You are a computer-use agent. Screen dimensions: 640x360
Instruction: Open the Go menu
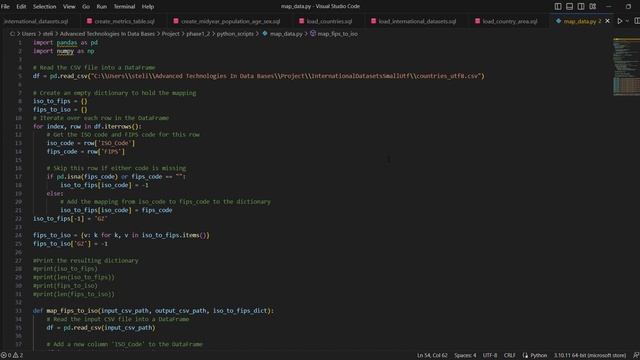pos(86,7)
